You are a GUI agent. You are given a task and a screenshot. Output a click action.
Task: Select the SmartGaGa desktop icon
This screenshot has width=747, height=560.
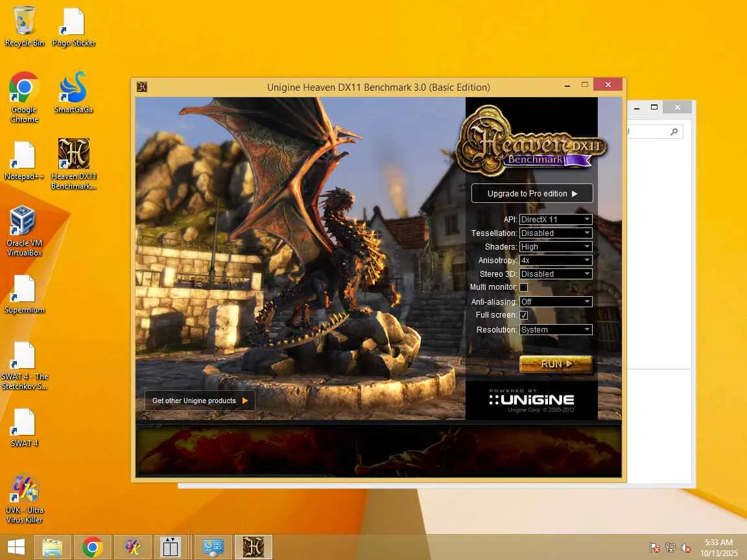[73, 93]
